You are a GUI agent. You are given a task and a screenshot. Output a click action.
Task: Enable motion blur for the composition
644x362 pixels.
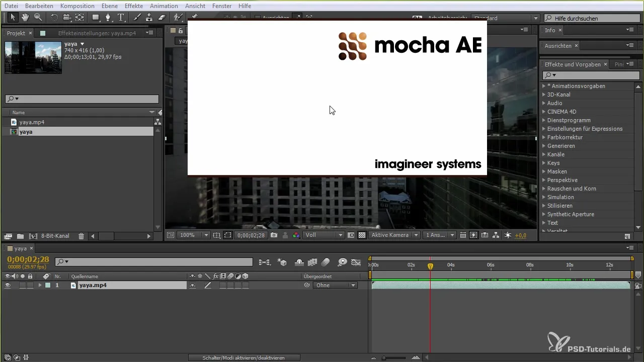coord(326,262)
